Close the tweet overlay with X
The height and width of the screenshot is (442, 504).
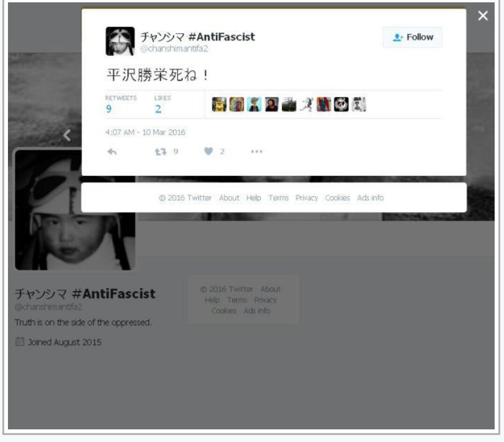click(483, 15)
